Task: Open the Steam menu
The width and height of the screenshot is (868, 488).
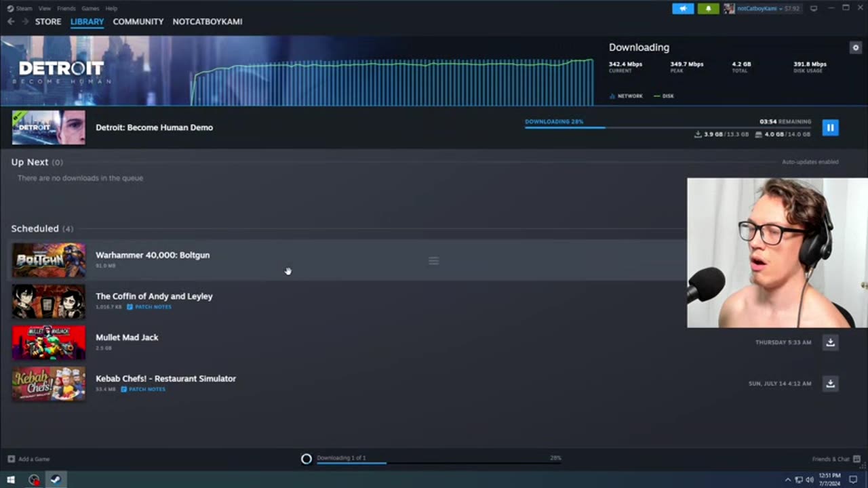Action: (x=24, y=8)
